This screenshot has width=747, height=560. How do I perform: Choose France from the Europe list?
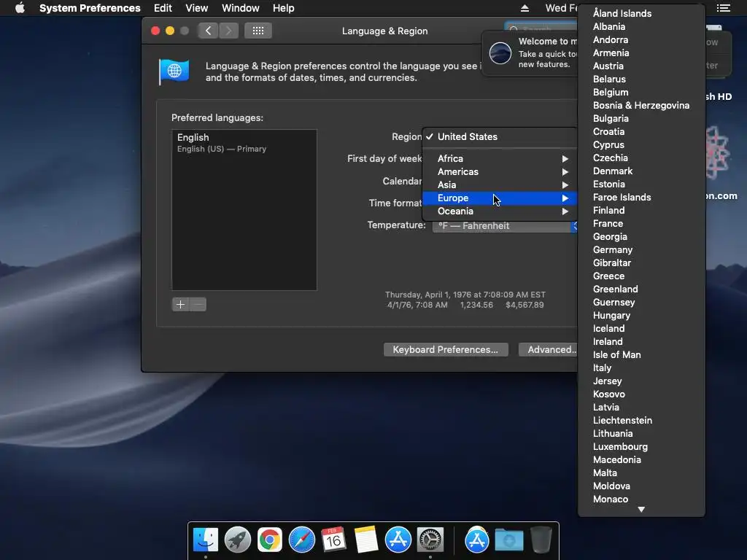coord(641,224)
